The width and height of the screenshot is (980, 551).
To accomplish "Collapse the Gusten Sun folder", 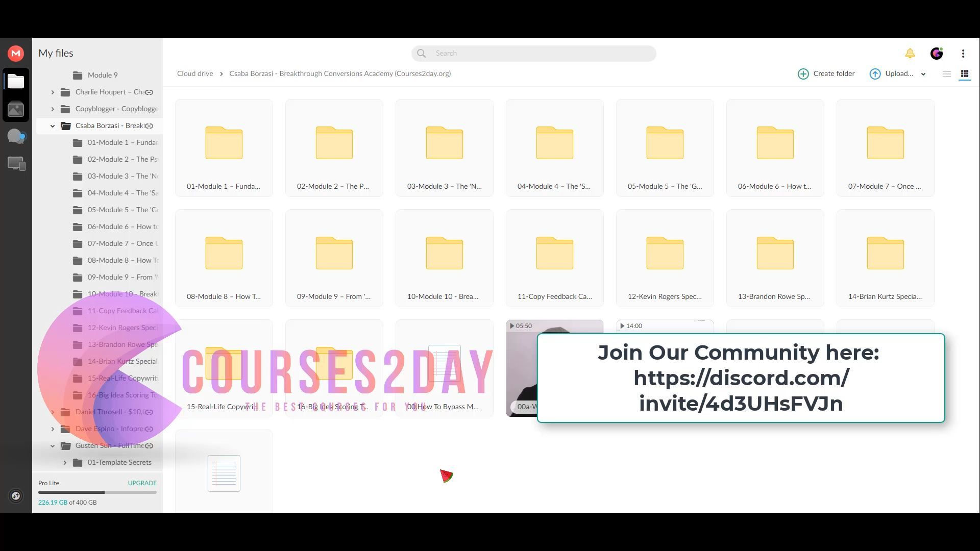I will [53, 446].
